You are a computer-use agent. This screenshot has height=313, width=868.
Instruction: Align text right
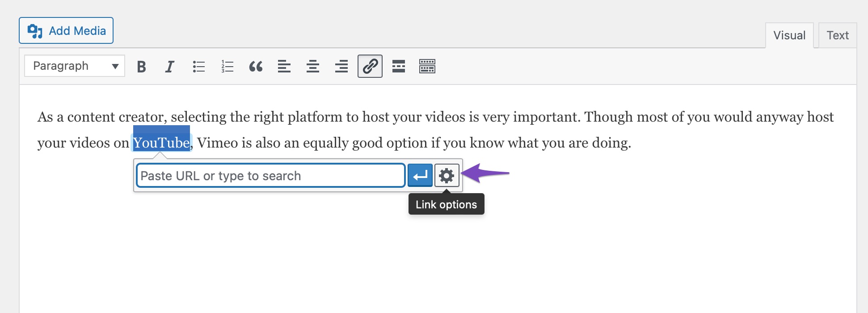tap(341, 67)
